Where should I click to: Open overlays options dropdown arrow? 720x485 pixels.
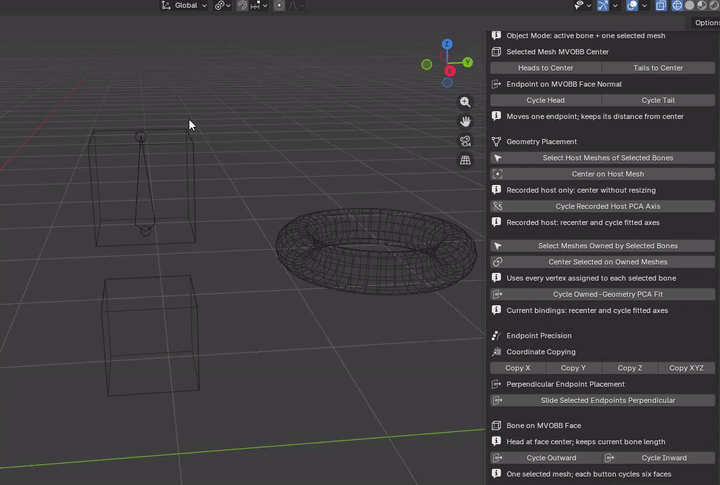click(644, 6)
